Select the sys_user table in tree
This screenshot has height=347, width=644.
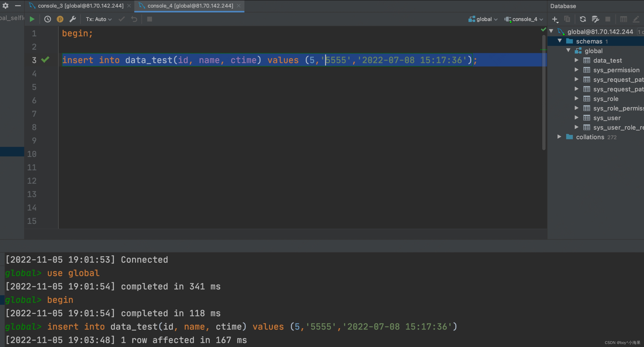(x=607, y=118)
